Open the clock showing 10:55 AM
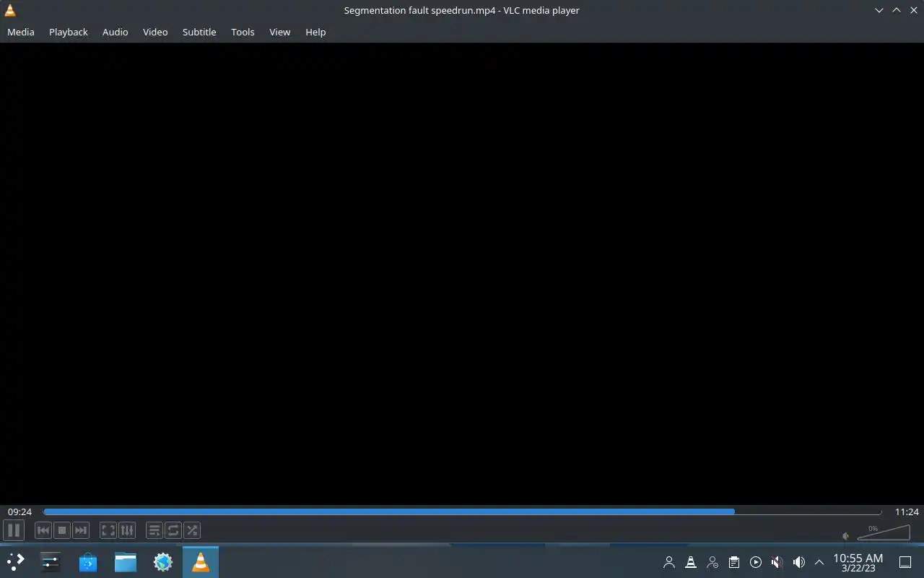Viewport: 924px width, 578px height. (858, 562)
